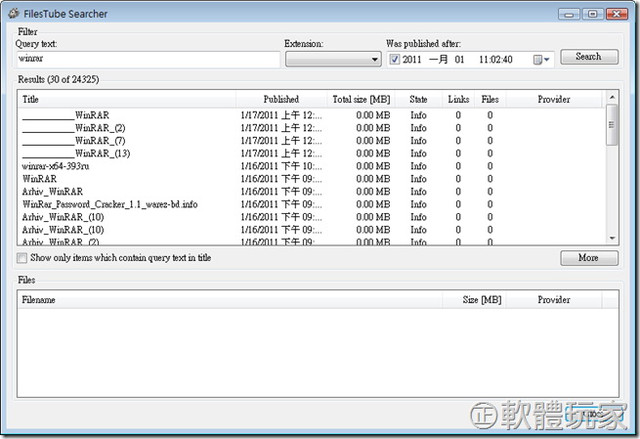Sort results by Published column header
This screenshot has width=640, height=439.
pos(281,100)
